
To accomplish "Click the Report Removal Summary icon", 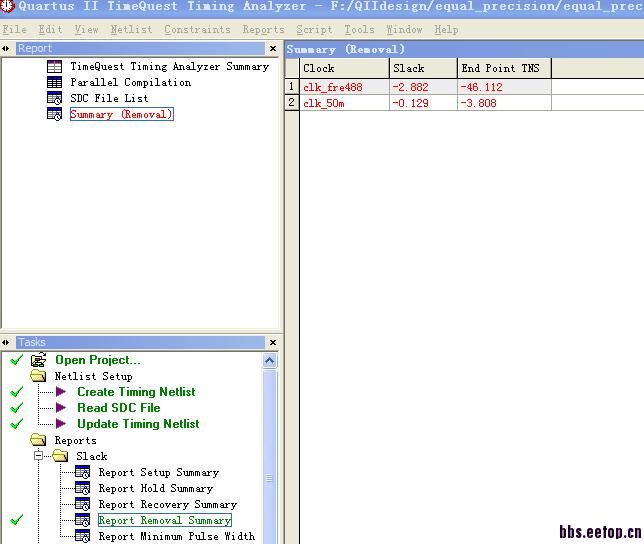I will click(83, 520).
